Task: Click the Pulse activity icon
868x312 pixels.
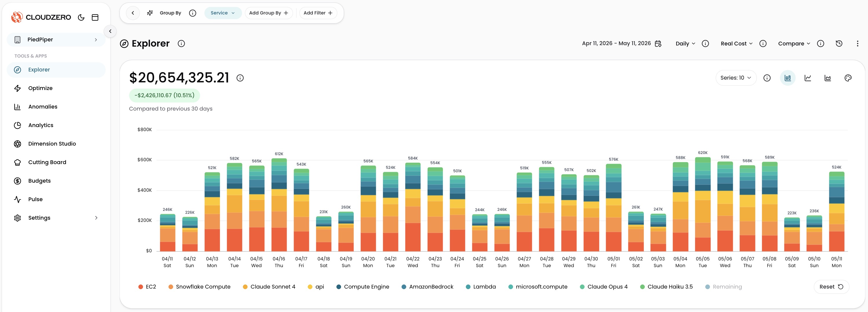Action: (18, 199)
